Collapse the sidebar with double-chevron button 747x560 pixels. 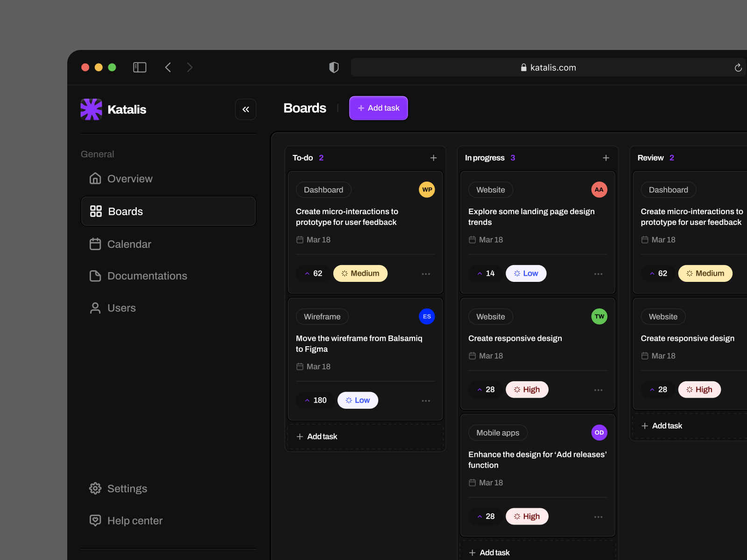coord(246,109)
